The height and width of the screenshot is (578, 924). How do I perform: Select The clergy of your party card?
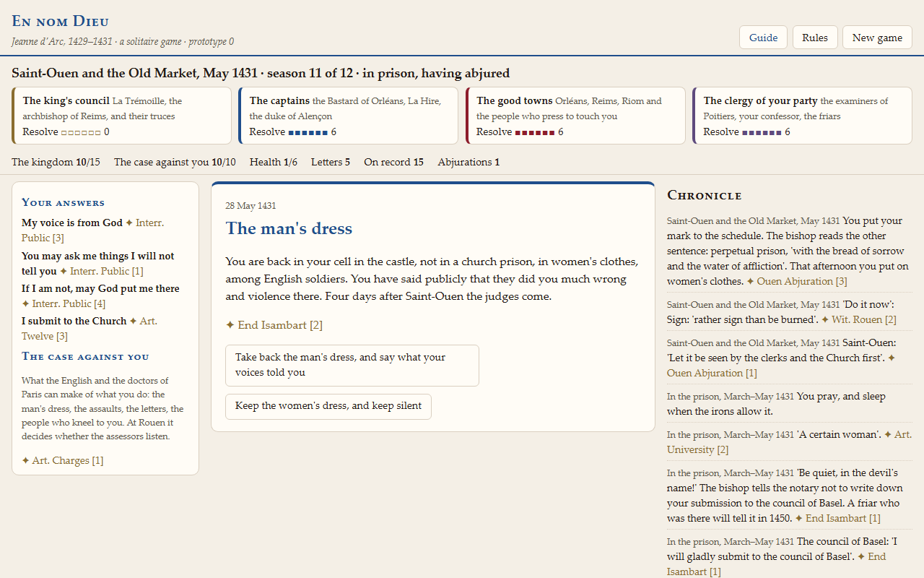[802, 116]
